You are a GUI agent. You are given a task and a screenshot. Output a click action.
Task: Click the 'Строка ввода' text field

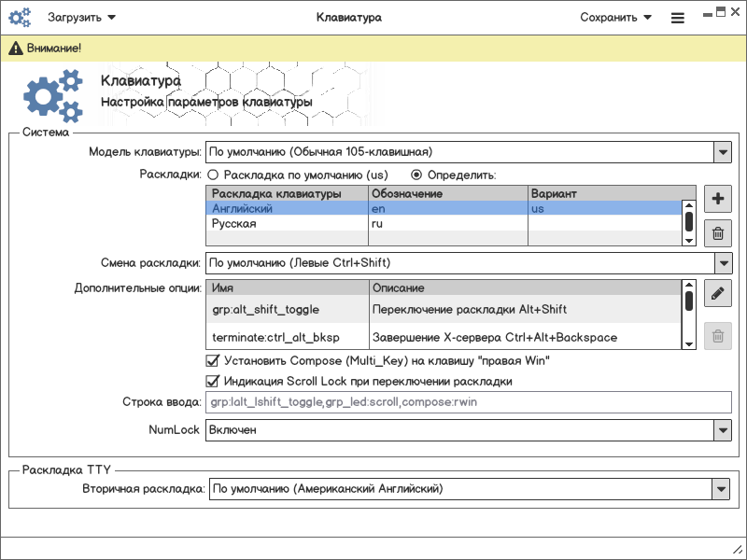coord(469,403)
